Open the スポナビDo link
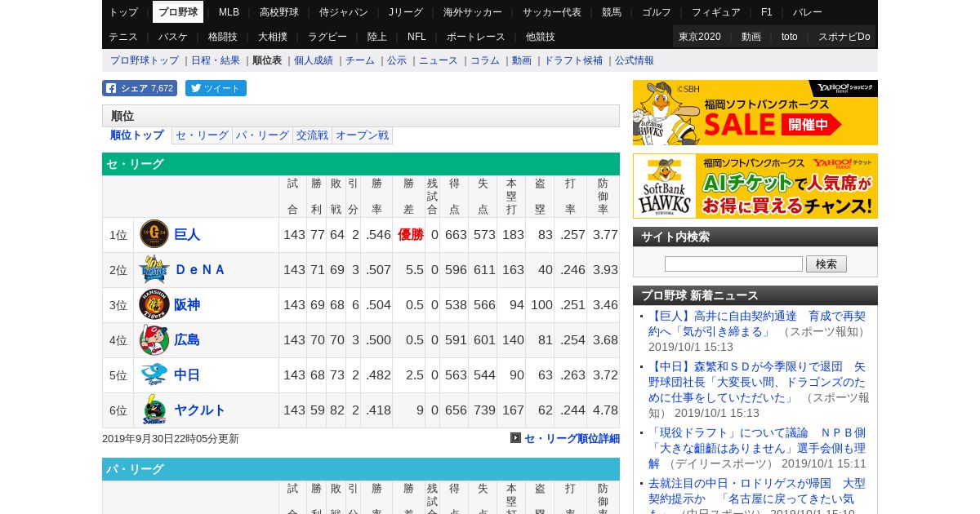The height and width of the screenshot is (514, 980). [x=844, y=37]
